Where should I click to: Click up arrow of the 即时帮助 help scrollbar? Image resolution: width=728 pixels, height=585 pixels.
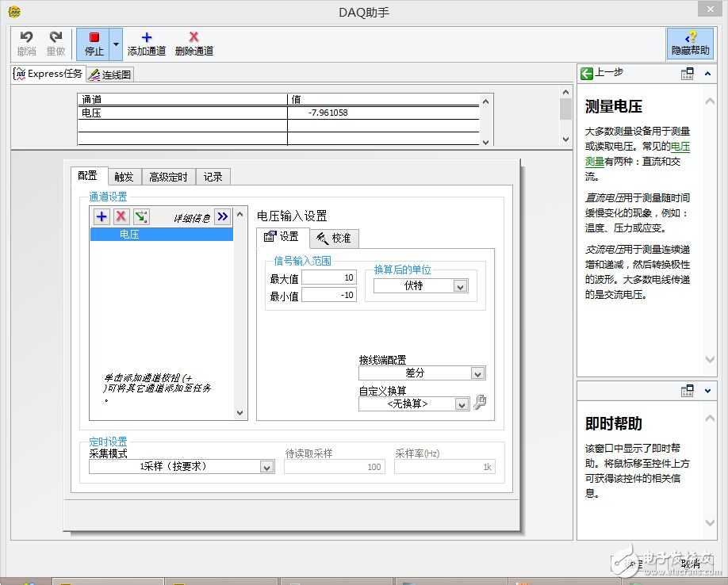710,419
